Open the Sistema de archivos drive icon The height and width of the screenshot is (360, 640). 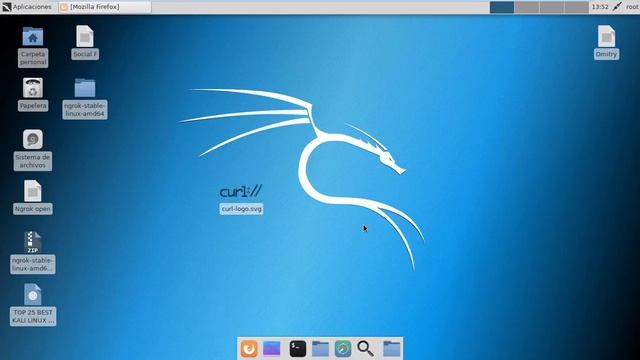(33, 140)
